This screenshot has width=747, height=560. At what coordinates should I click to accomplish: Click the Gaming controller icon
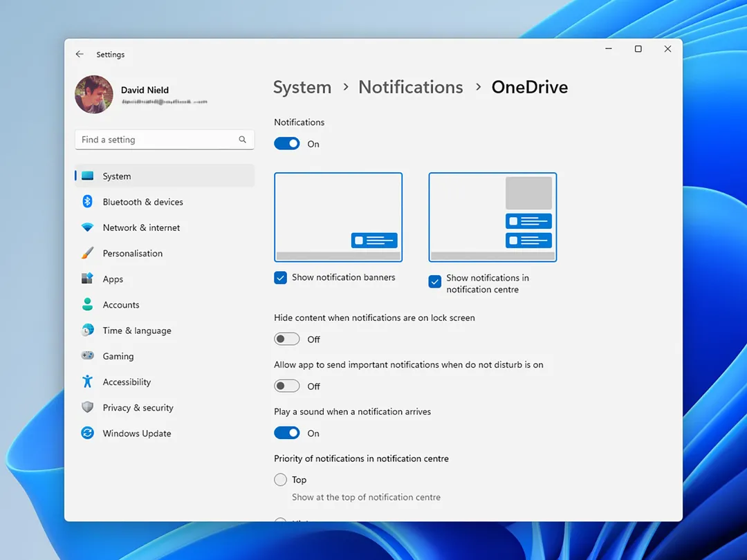87,355
